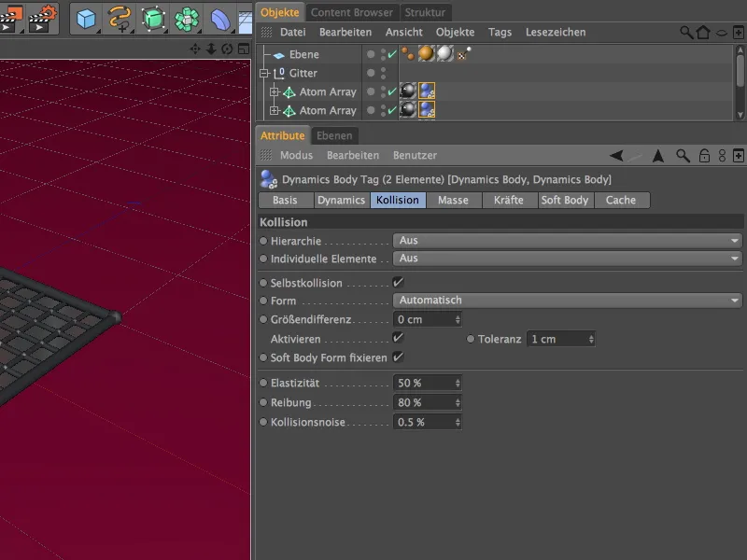Adjust Toleranz value stepper arrows

[591, 339]
